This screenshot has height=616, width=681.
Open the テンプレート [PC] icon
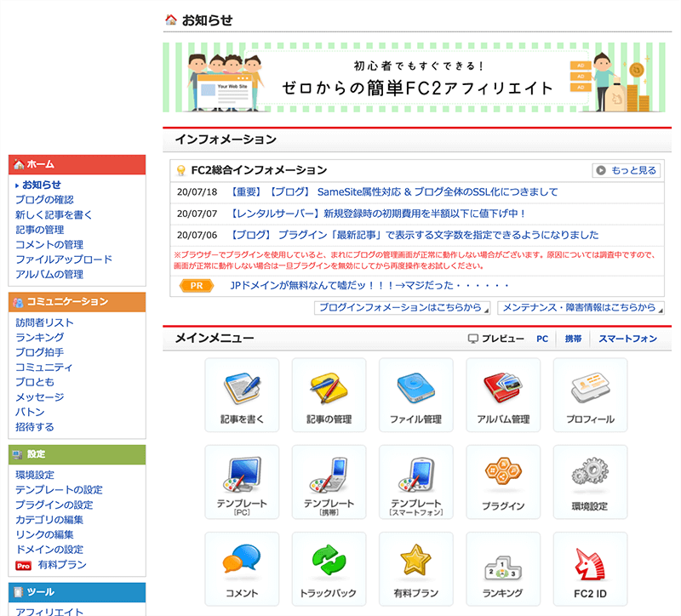[x=242, y=482]
